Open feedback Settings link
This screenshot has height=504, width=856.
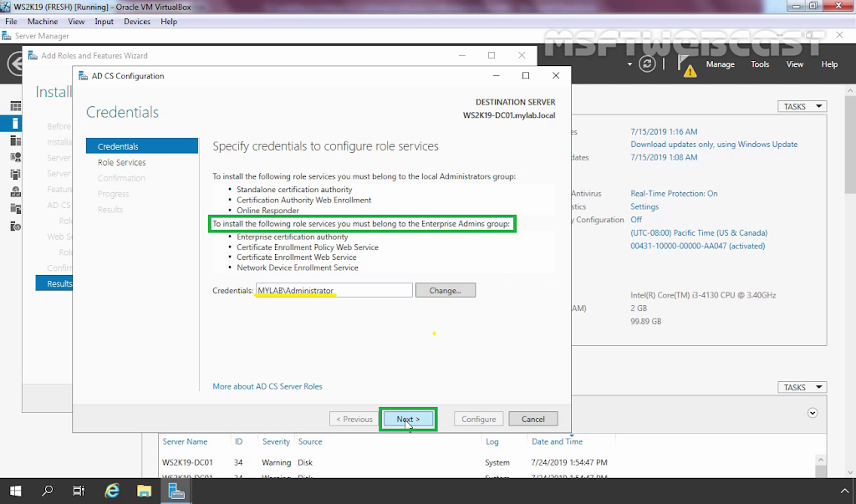point(645,206)
